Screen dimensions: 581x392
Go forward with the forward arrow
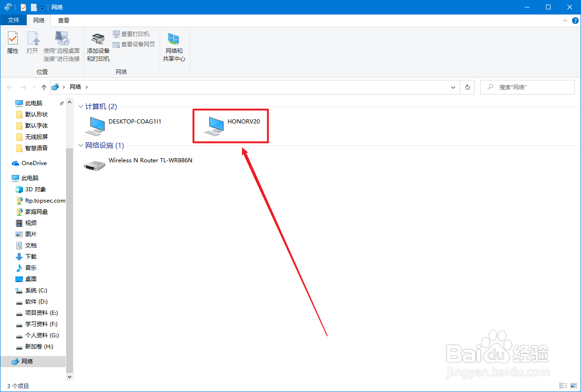pos(23,87)
